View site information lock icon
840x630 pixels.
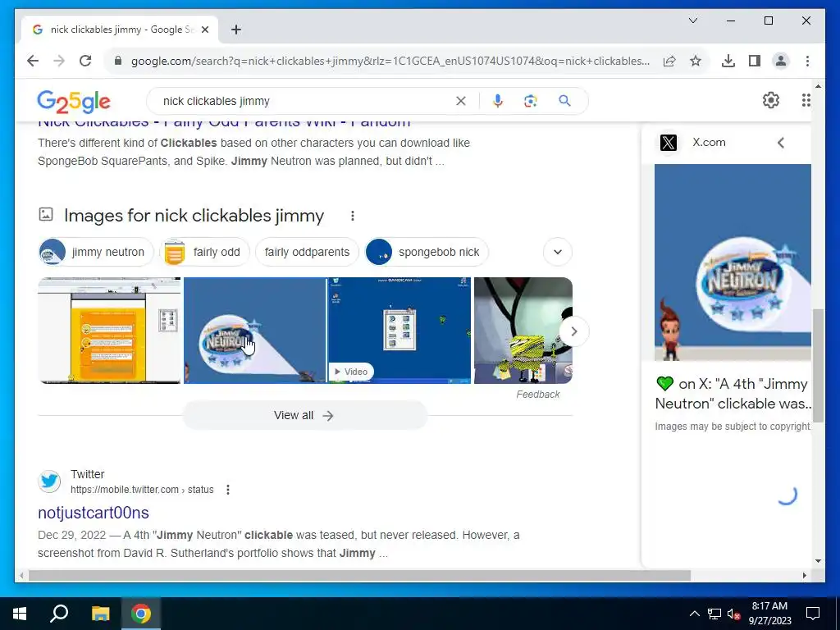click(118, 61)
